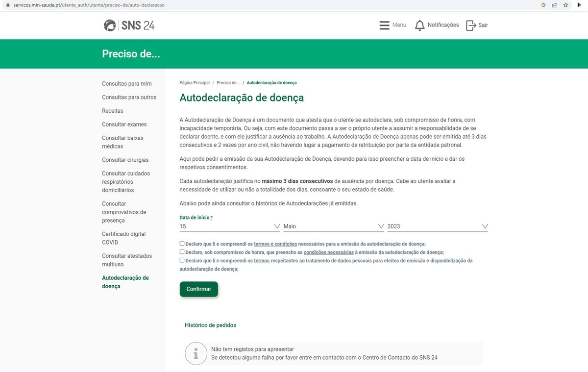Click the SNS 24 logo

click(129, 25)
